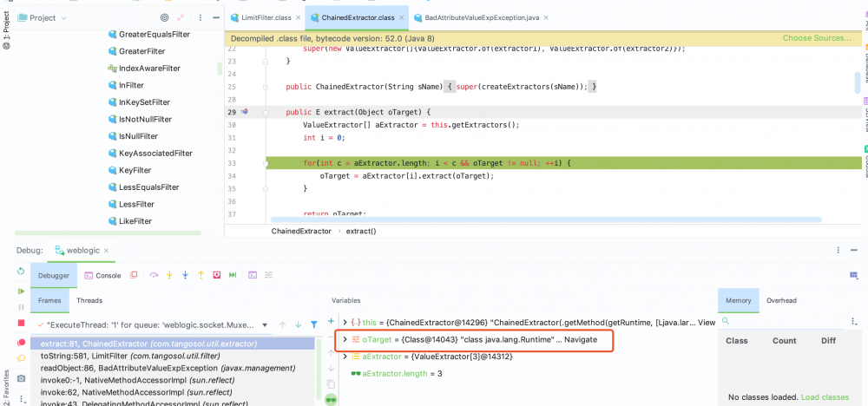The height and width of the screenshot is (406, 868).
Task: Select GreaterEqualsFilter in project tree
Action: click(155, 35)
